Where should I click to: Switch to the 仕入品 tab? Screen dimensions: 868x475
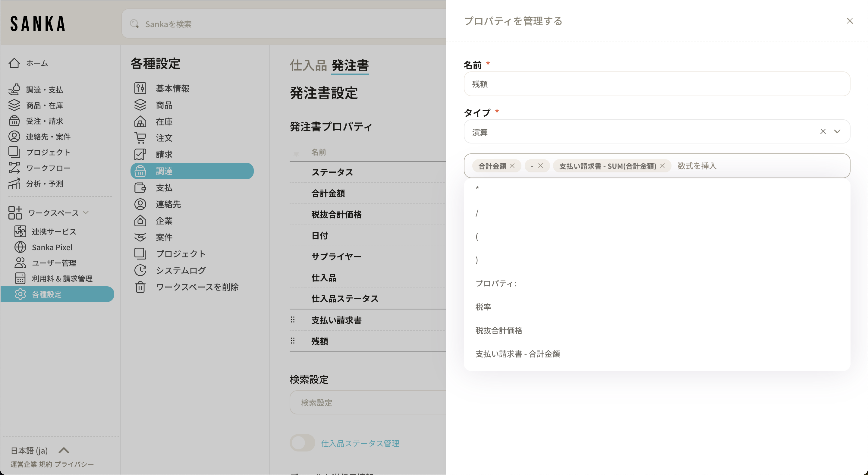(x=308, y=65)
